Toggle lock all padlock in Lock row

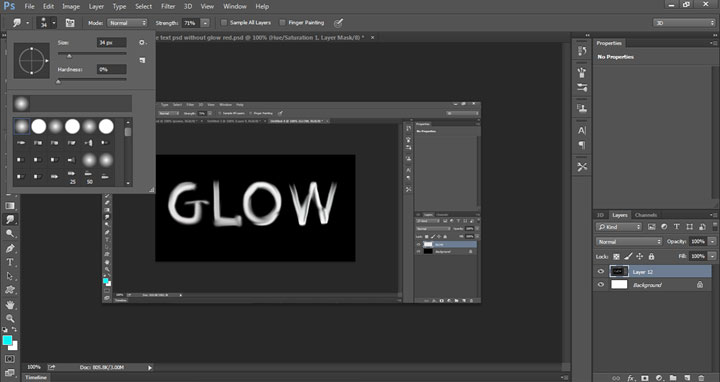(x=651, y=257)
